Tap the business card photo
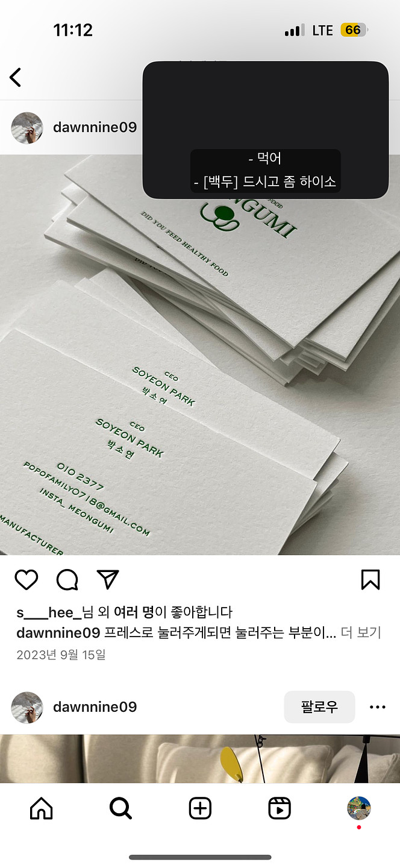 (x=200, y=354)
